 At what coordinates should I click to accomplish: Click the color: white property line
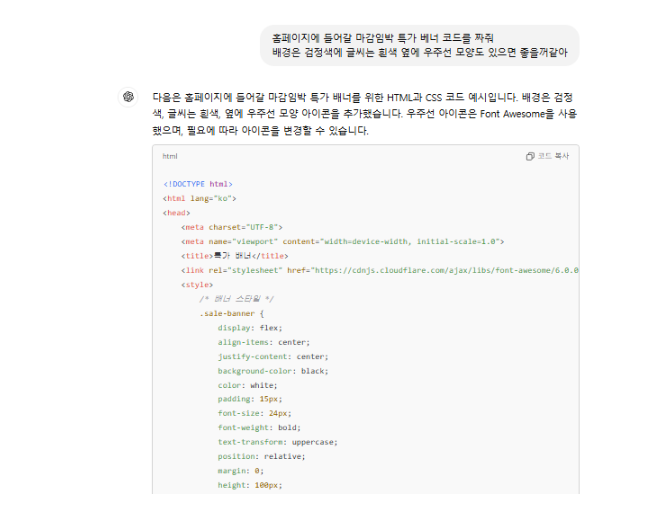pyautogui.click(x=247, y=385)
